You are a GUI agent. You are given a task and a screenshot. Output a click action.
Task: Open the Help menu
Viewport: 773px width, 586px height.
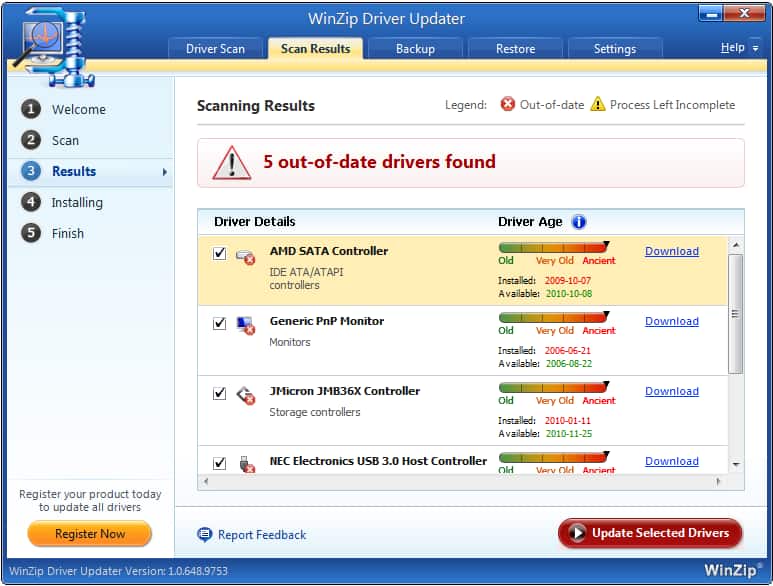(x=733, y=48)
